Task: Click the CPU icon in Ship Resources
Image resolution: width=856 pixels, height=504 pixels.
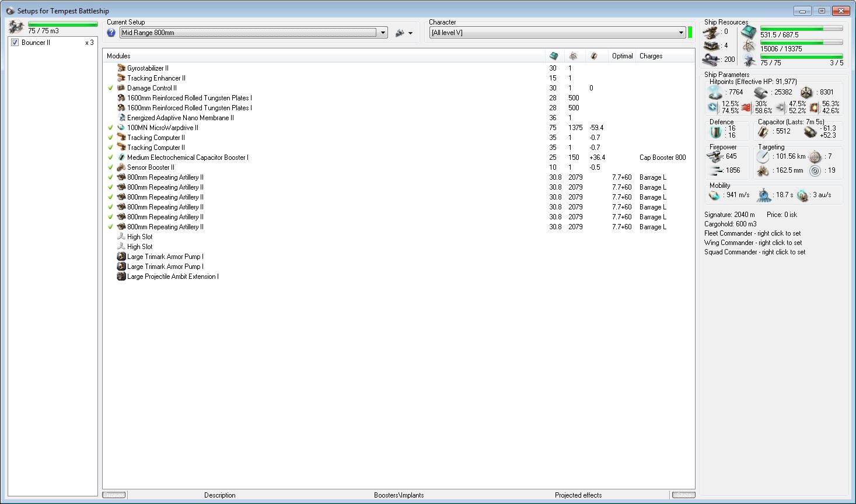Action: click(749, 32)
